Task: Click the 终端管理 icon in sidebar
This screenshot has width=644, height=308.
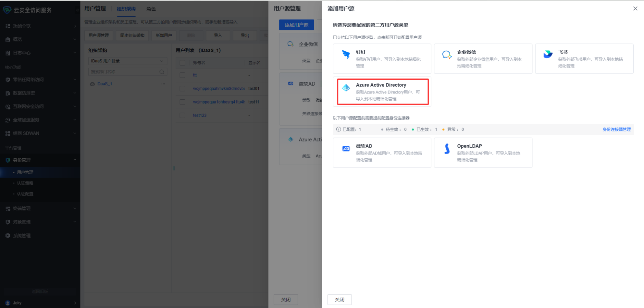Action: coord(8,209)
